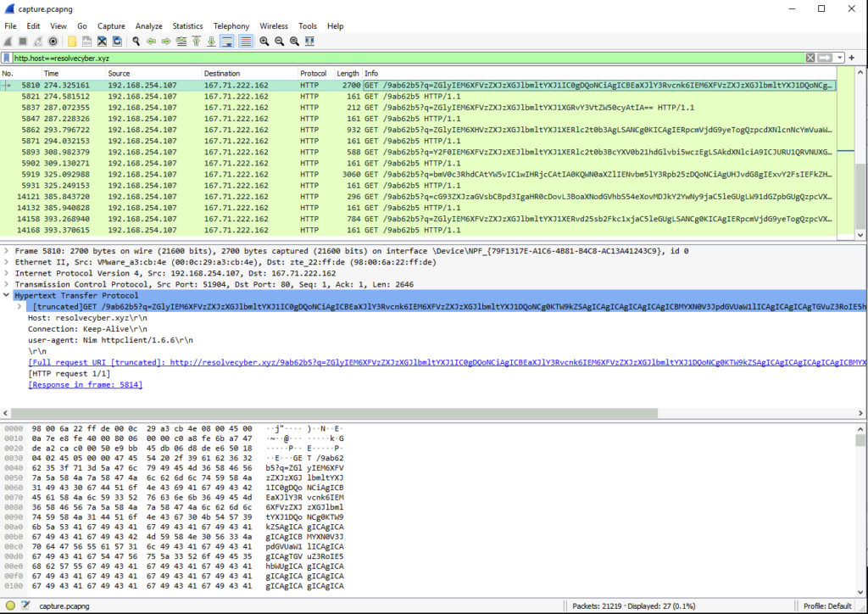
Task: Open the Statistics menu
Action: [187, 26]
